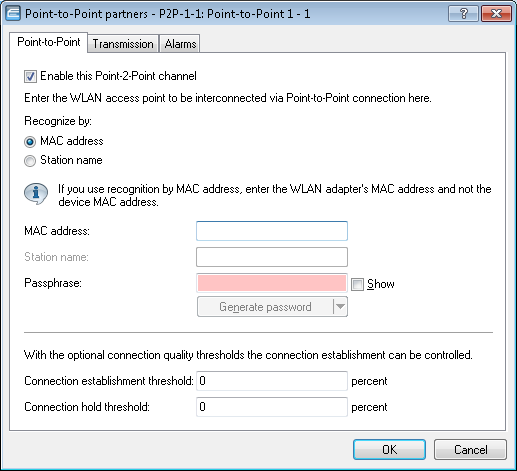Open the Alarms tab

[x=180, y=44]
